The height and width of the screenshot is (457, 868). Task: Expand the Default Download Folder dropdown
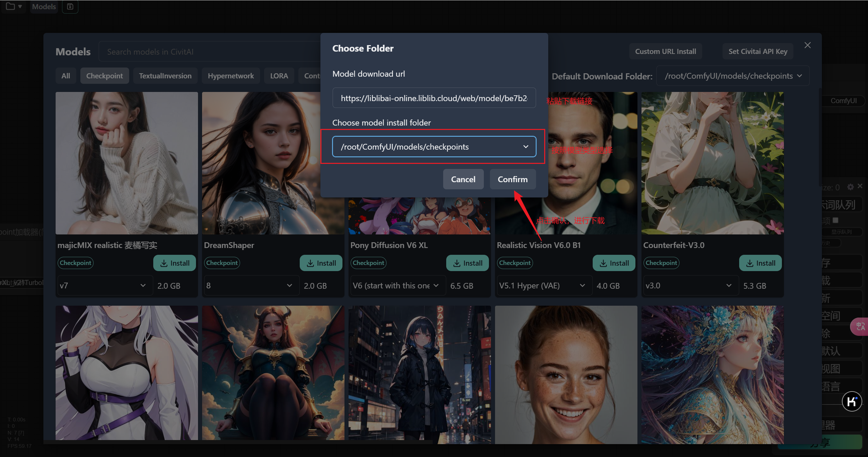tap(733, 76)
